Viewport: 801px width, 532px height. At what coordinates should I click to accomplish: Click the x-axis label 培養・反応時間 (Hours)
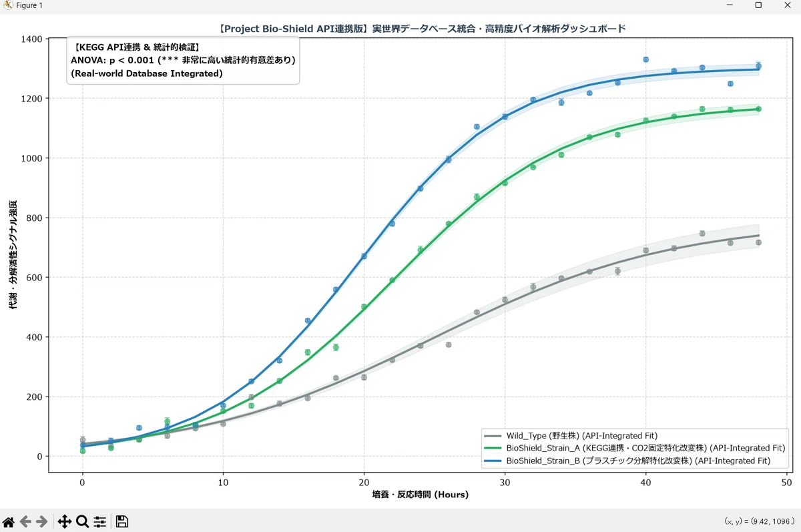click(421, 495)
